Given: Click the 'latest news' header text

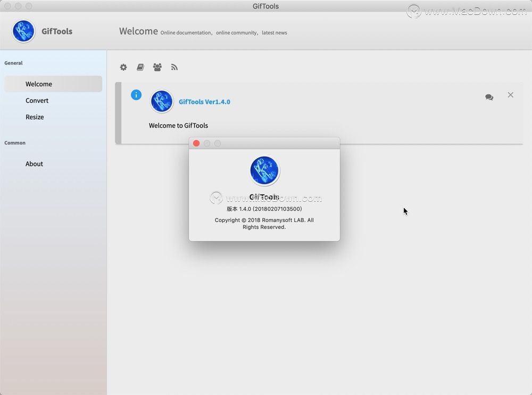Looking at the screenshot, I should pyautogui.click(x=274, y=32).
